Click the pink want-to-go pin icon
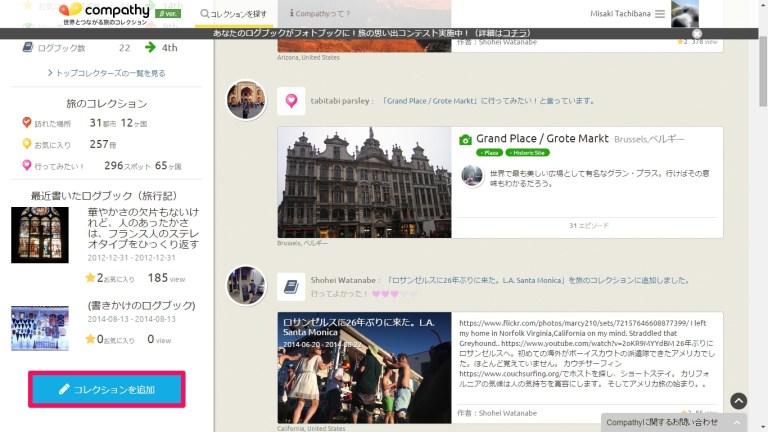Image resolution: width=768 pixels, height=432 pixels. 27,166
